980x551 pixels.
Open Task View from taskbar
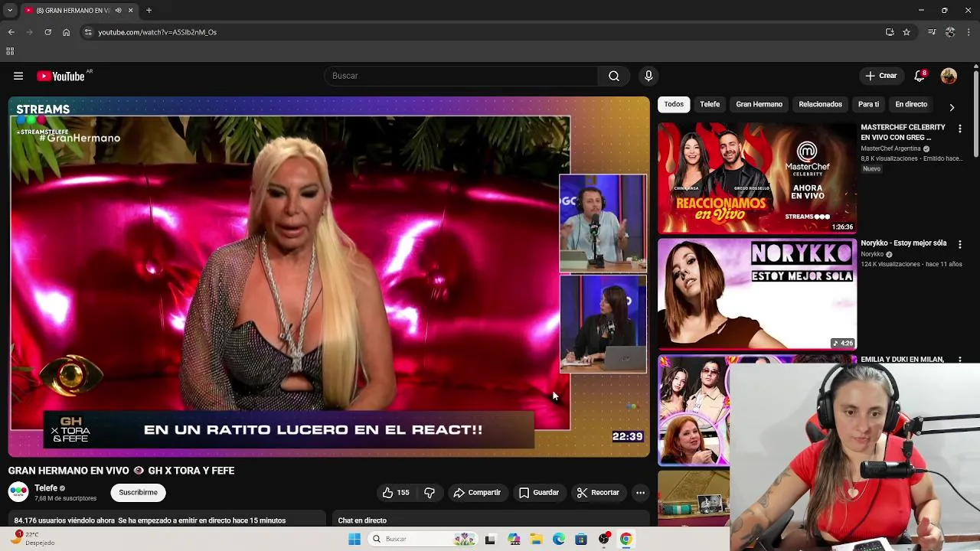point(490,539)
